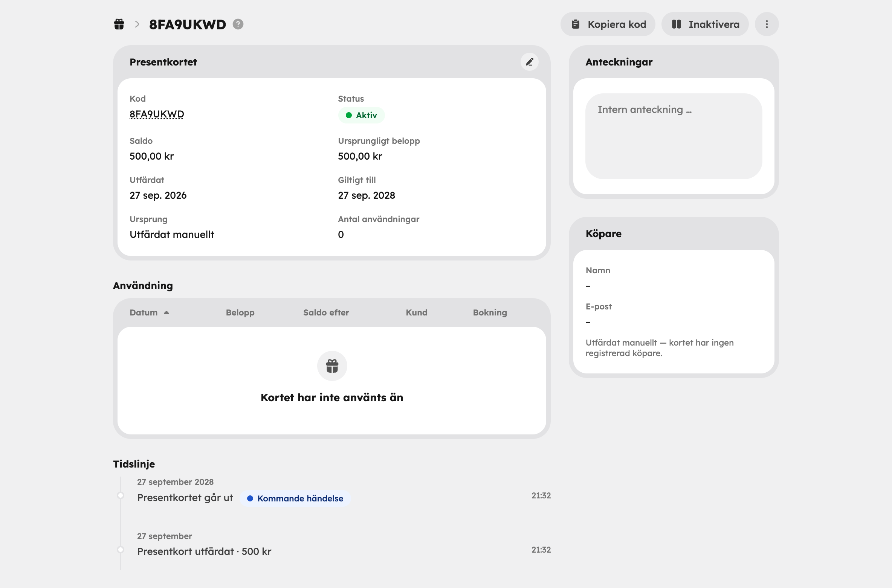Click the Presentkortet går ut timeline entry
The width and height of the screenshot is (892, 588).
(185, 498)
